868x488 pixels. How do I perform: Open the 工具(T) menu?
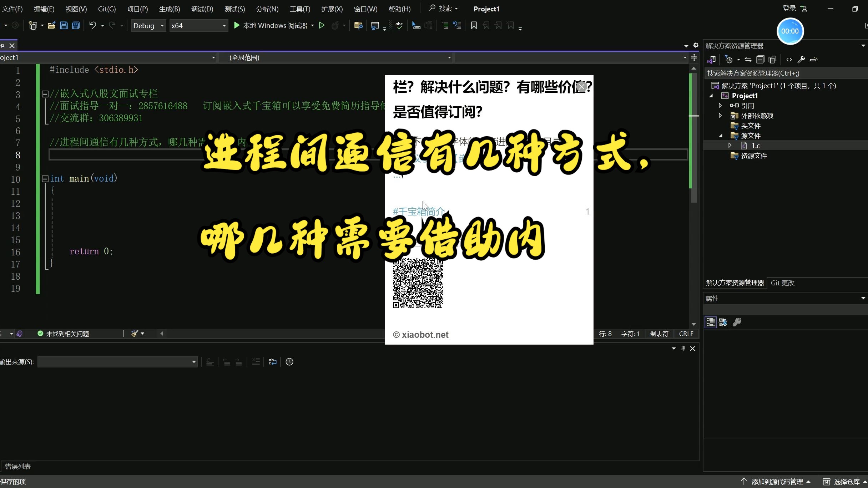coord(300,9)
